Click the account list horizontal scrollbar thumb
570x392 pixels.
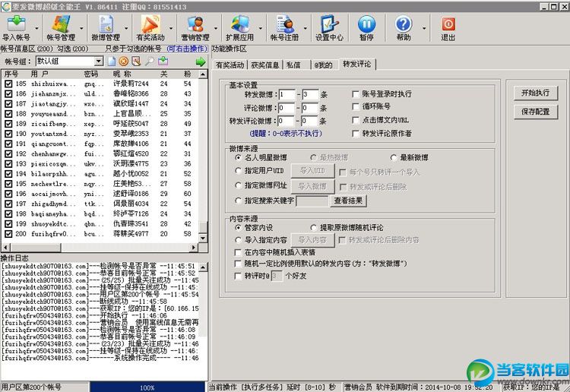pos(36,248)
